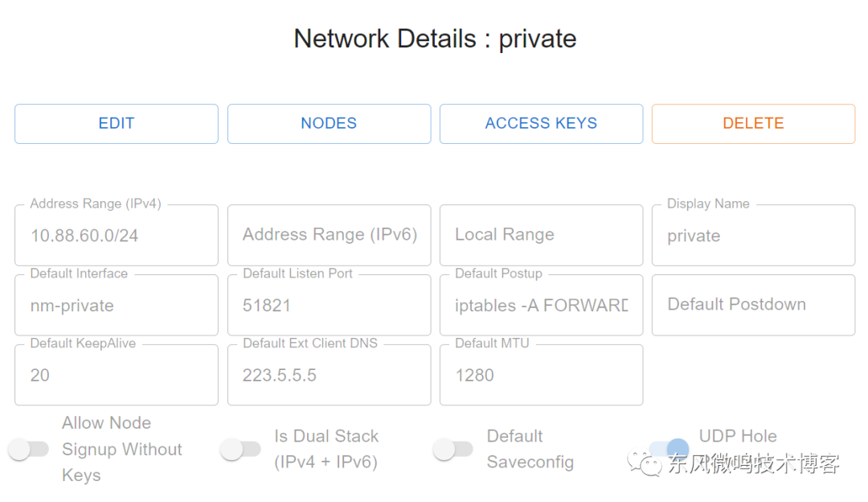Focus the Default Ext Client DNS field
Screen dimensions: 868x502
[x=329, y=375]
